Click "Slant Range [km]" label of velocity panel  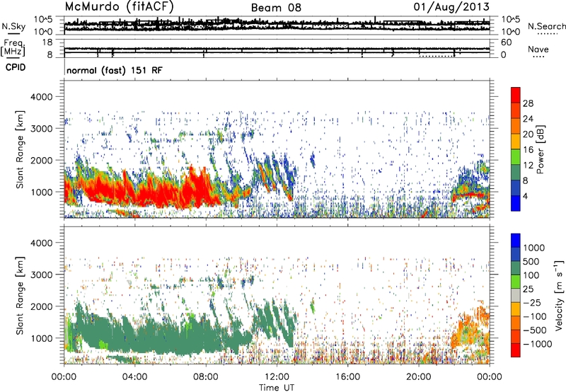pyautogui.click(x=20, y=295)
